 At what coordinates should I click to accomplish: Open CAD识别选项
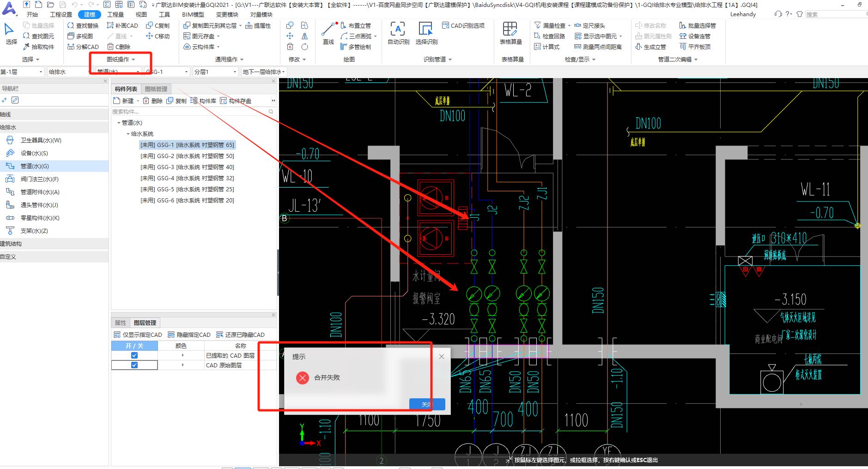pyautogui.click(x=463, y=25)
